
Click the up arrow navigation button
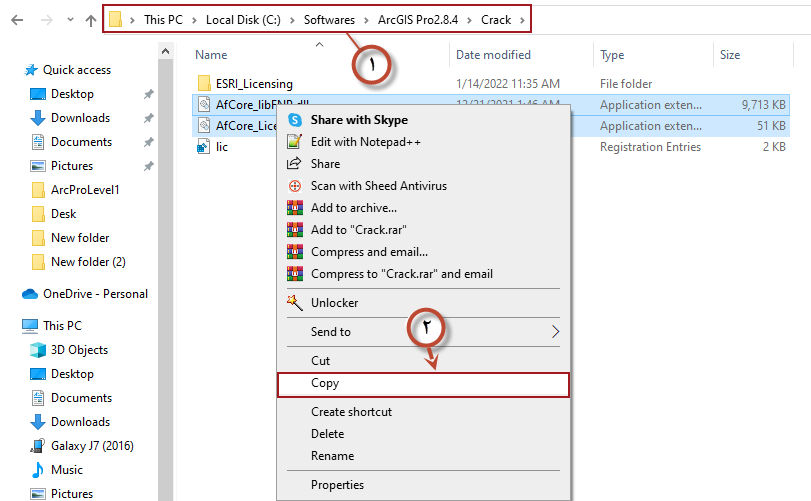pos(91,19)
